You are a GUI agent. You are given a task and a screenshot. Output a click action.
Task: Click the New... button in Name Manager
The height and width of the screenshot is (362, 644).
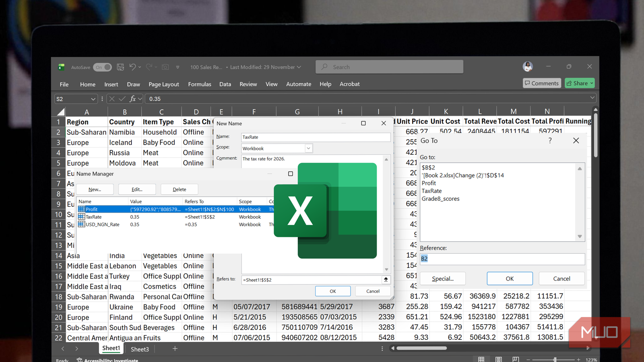(x=95, y=189)
